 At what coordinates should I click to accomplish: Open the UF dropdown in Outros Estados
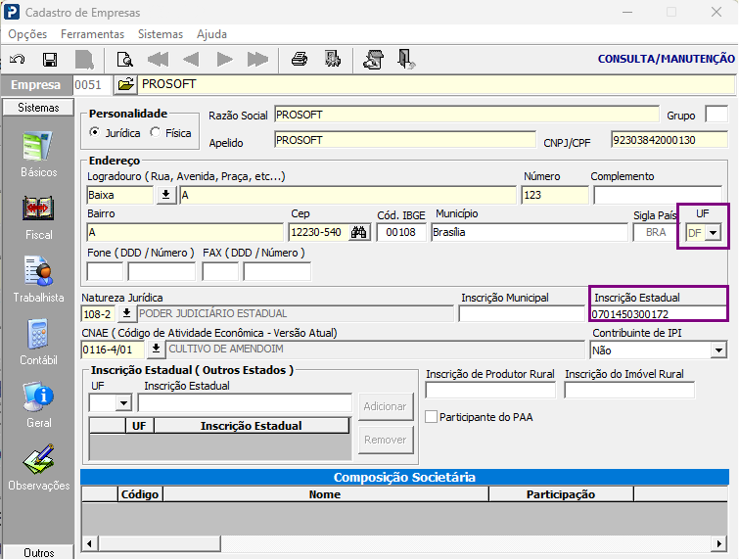coord(123,403)
